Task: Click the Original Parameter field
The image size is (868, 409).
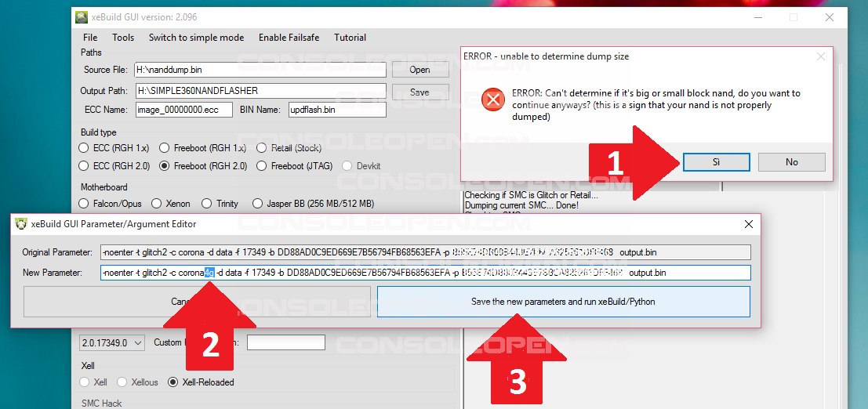Action: click(x=425, y=252)
